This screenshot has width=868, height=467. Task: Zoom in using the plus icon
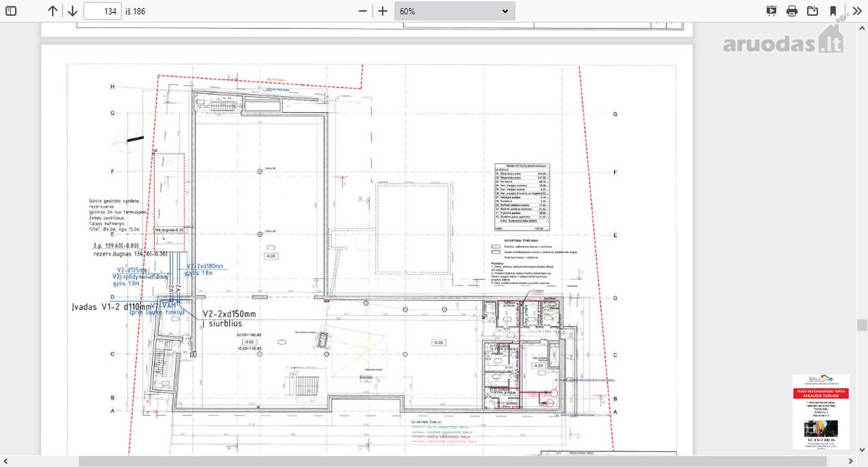tap(383, 11)
